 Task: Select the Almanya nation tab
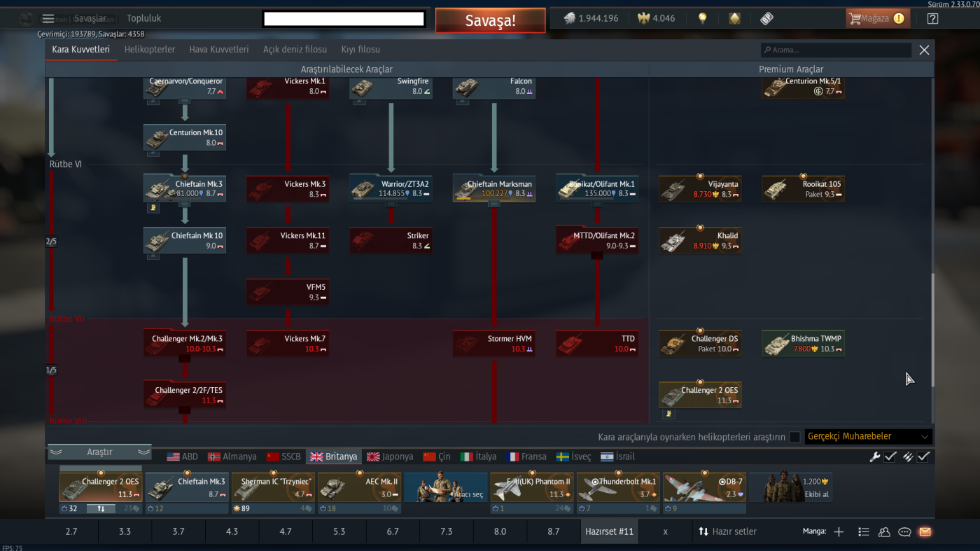pos(232,456)
